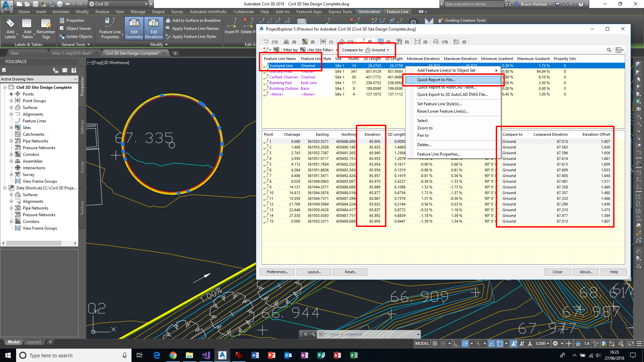The image size is (644, 362).
Task: Open the Compare to Ground dropdown
Action: coord(379,50)
